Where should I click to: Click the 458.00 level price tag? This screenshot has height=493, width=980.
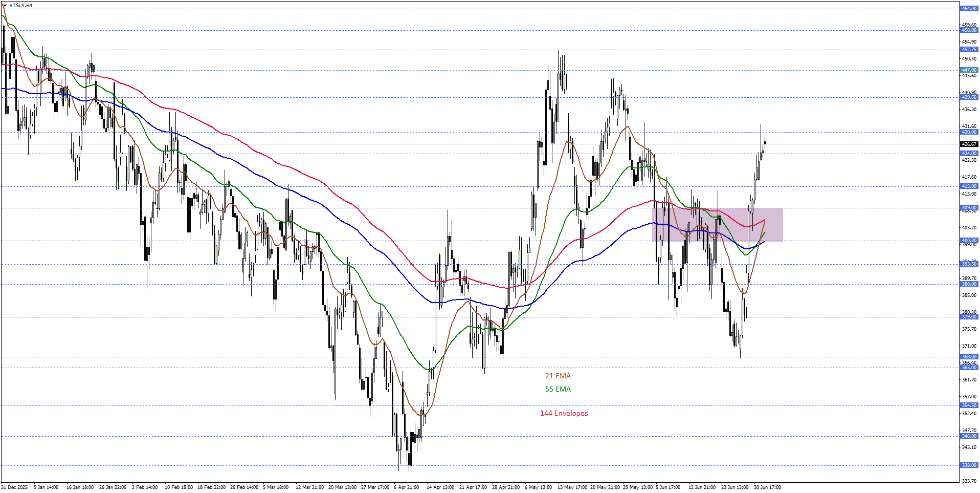(x=969, y=30)
